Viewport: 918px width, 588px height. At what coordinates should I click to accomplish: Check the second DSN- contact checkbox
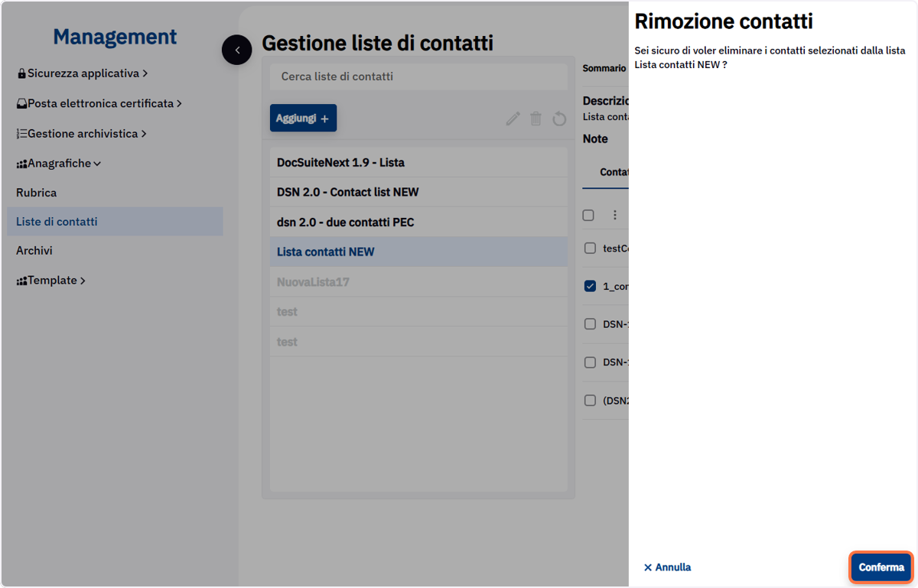pos(590,362)
